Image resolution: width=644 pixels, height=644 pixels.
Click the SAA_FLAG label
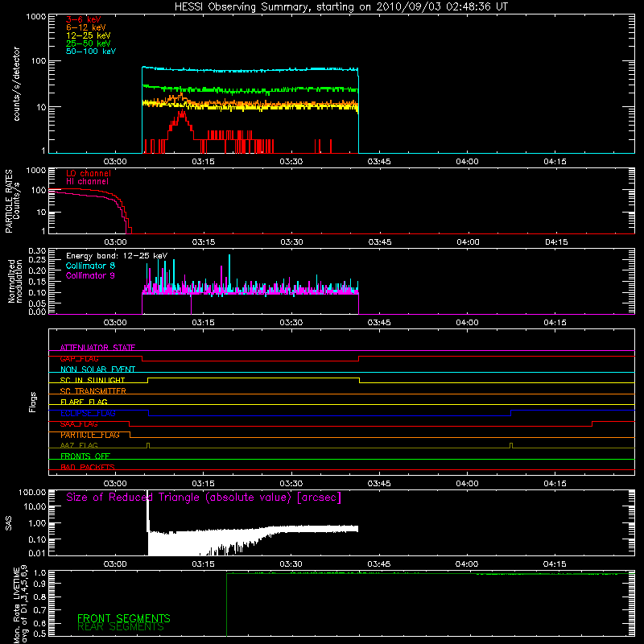click(79, 424)
